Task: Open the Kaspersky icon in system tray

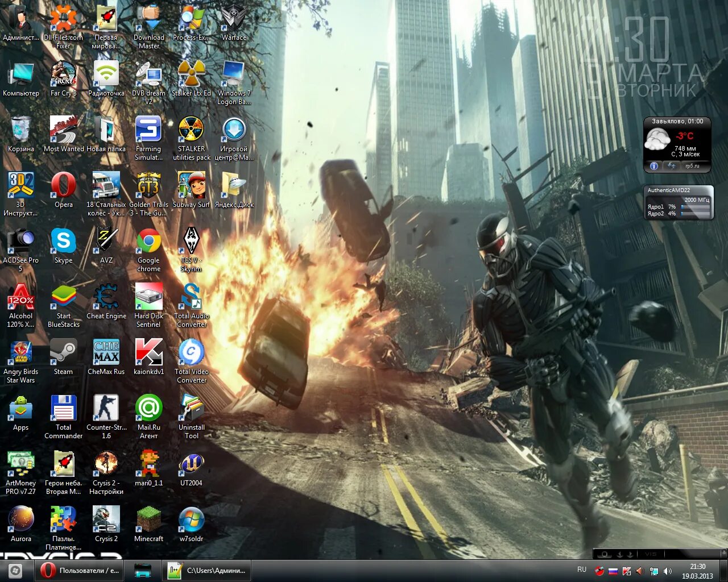Action: coord(627,571)
